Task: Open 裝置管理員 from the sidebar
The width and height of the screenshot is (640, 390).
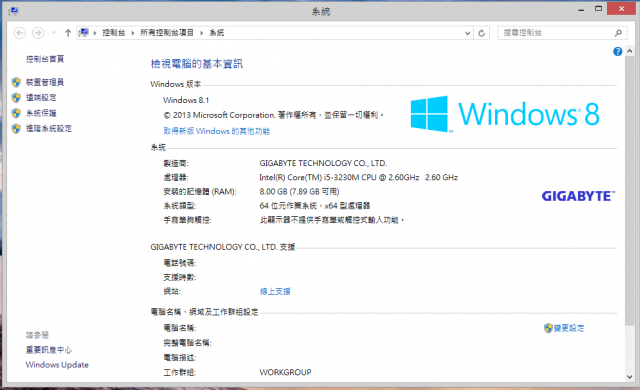Action: pos(45,82)
